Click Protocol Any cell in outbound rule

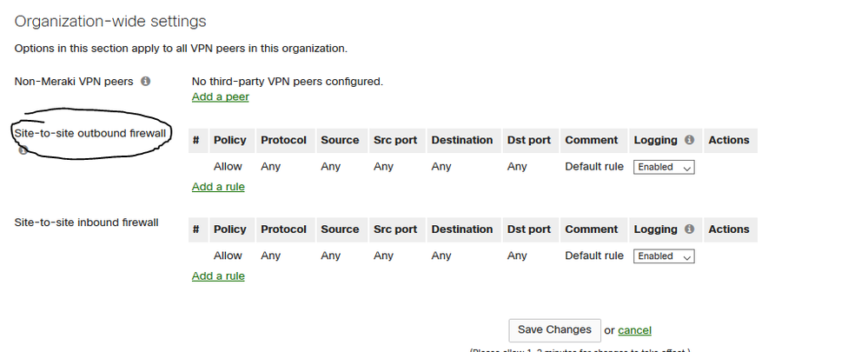270,166
